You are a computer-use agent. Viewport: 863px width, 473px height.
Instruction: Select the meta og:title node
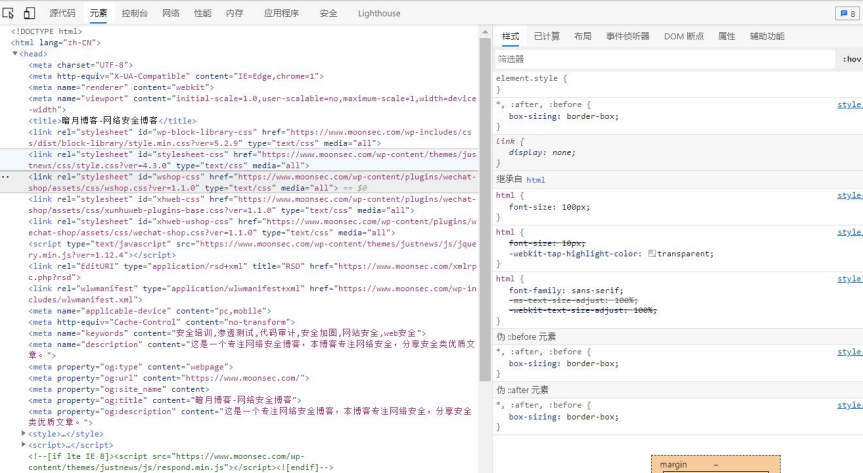(165, 400)
